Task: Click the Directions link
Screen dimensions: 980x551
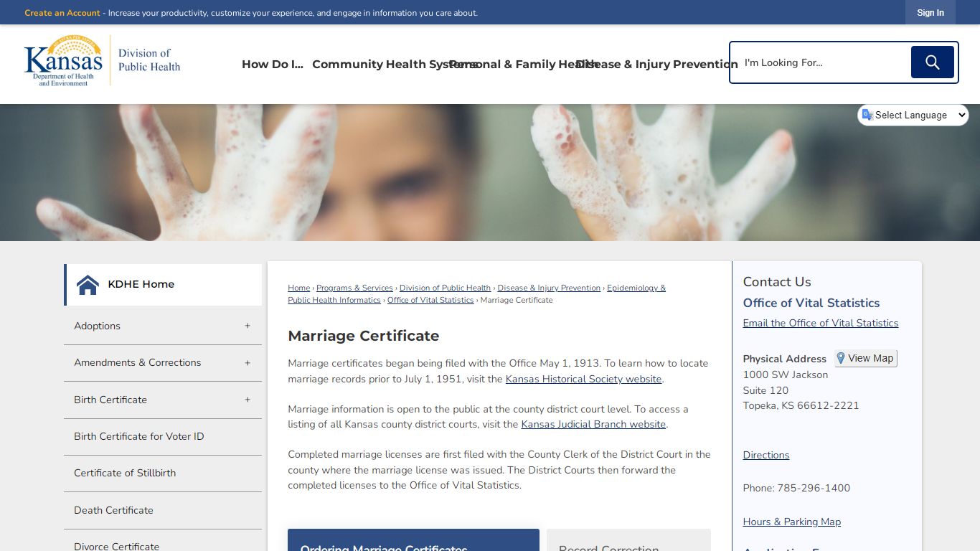Action: pos(766,455)
